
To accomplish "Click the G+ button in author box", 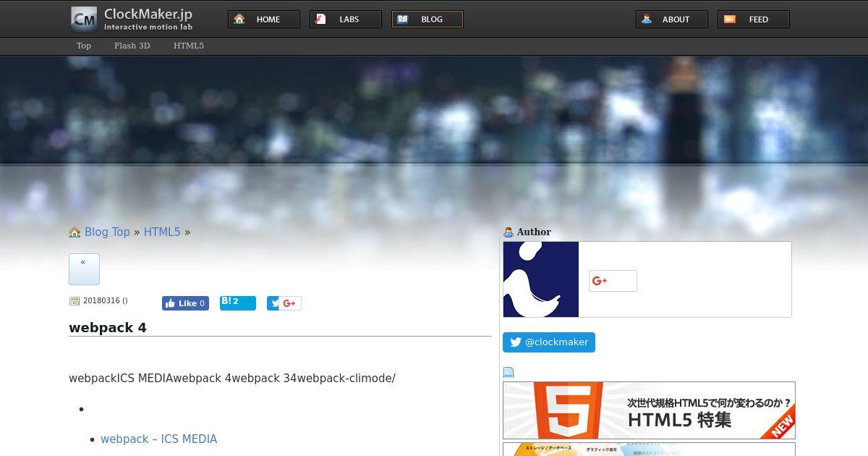I will (x=613, y=281).
